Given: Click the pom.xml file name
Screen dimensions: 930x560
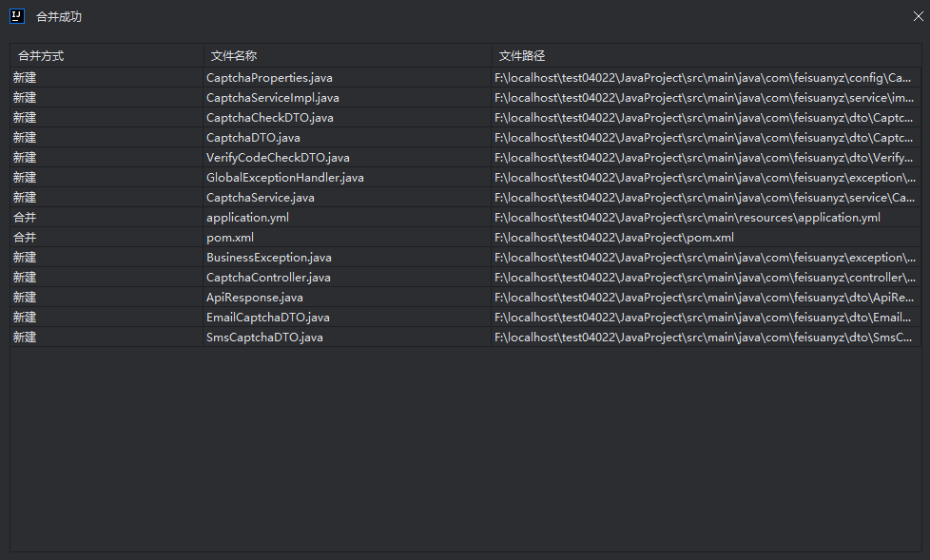Looking at the screenshot, I should coord(230,238).
